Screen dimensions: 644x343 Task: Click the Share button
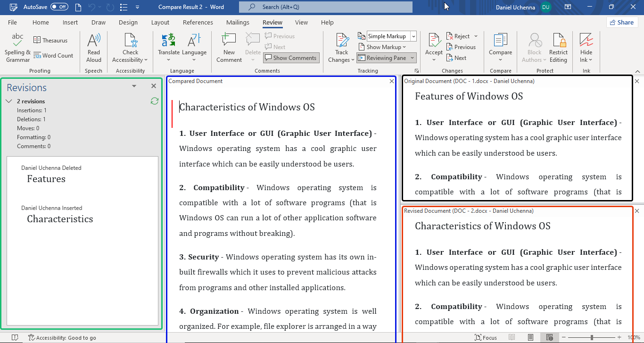[621, 22]
